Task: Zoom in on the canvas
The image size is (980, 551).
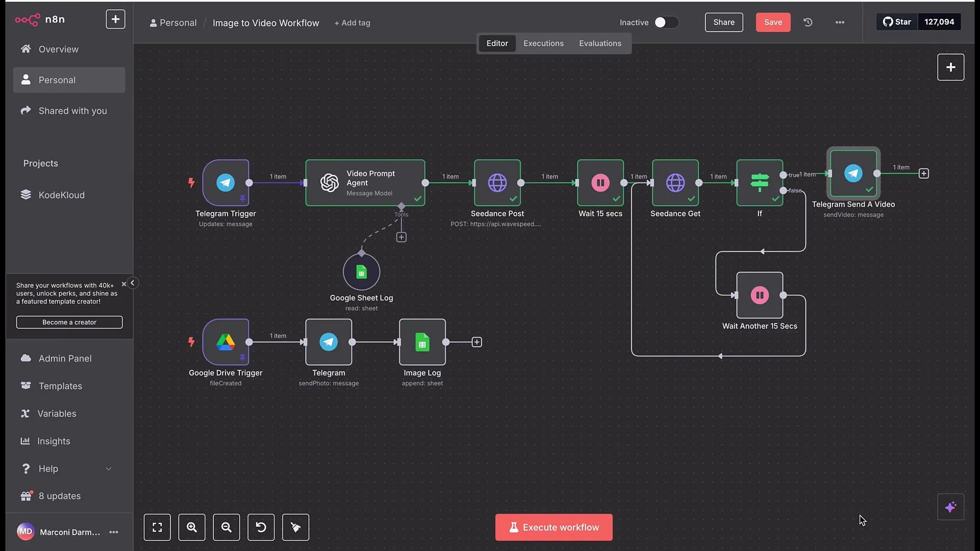Action: coord(192,527)
